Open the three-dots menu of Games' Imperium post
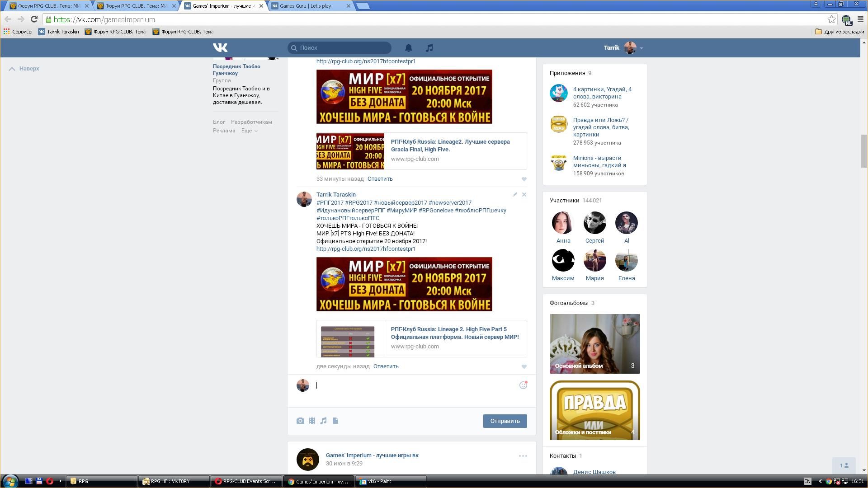 523,456
